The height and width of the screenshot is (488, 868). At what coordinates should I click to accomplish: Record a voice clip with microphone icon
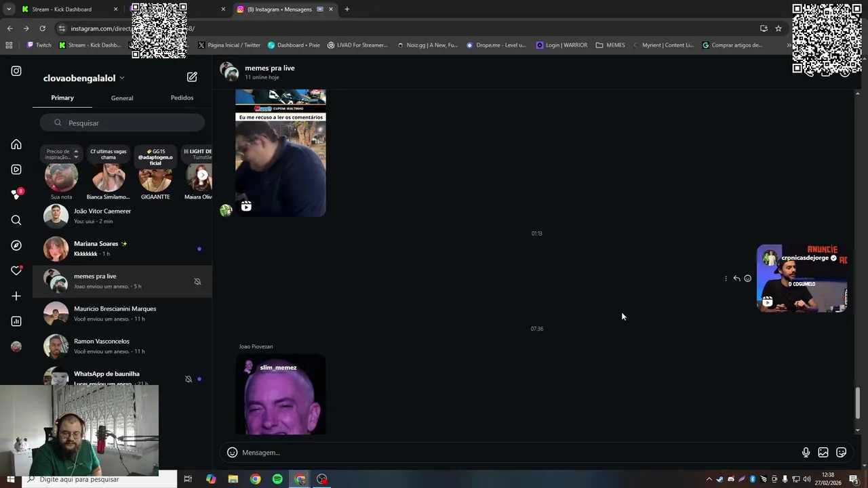click(806, 453)
